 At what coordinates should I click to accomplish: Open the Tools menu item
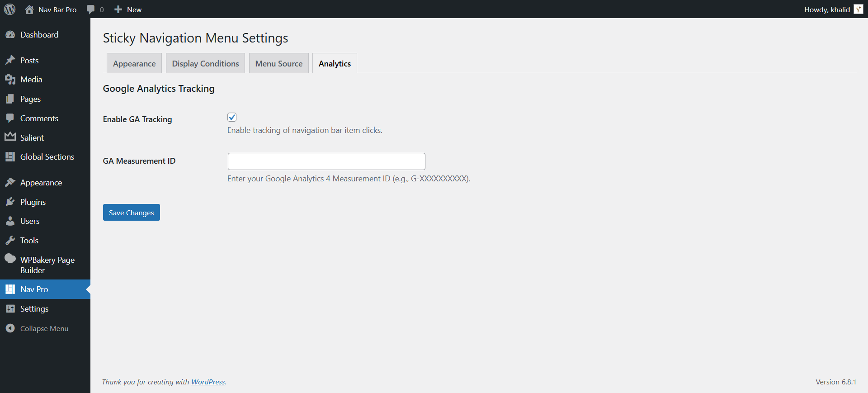45,240
